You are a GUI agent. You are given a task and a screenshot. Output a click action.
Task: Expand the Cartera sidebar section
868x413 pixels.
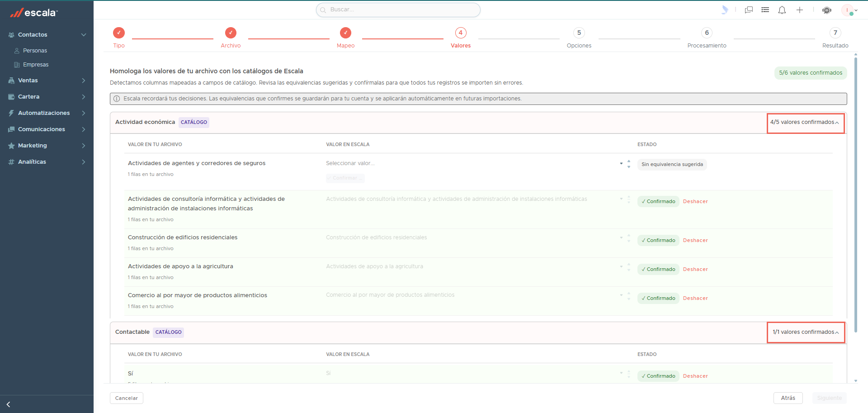(84, 97)
